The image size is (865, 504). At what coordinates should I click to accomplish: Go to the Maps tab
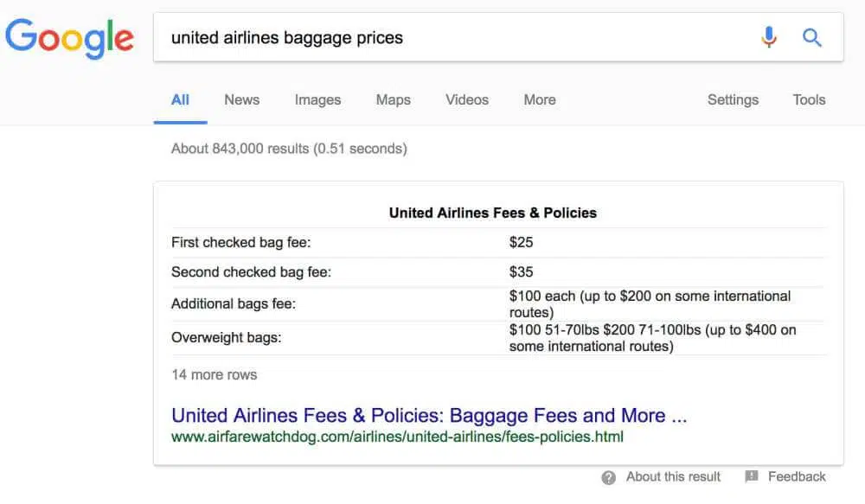click(393, 99)
